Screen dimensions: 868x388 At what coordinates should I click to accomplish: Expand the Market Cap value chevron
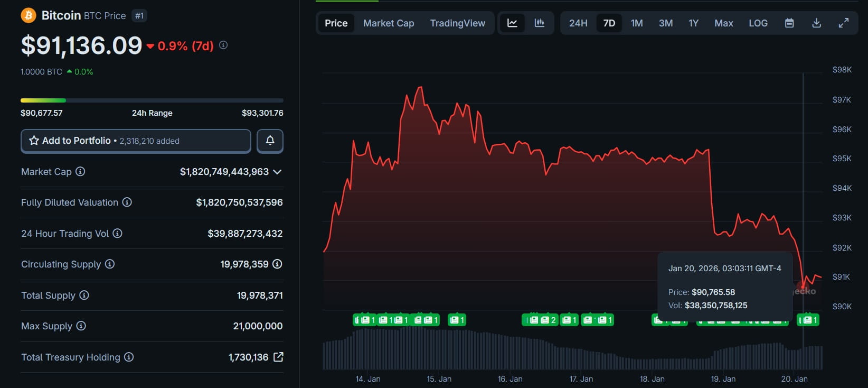[x=277, y=172]
